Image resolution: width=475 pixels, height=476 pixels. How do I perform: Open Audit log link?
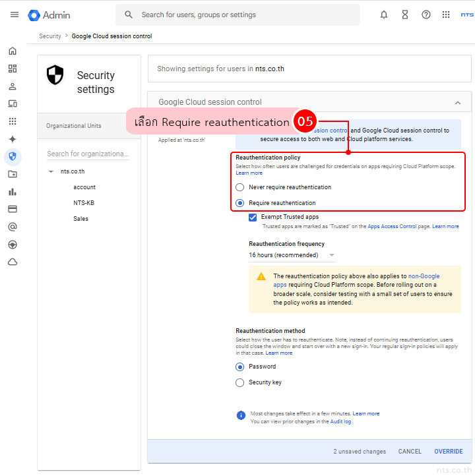coord(340,421)
